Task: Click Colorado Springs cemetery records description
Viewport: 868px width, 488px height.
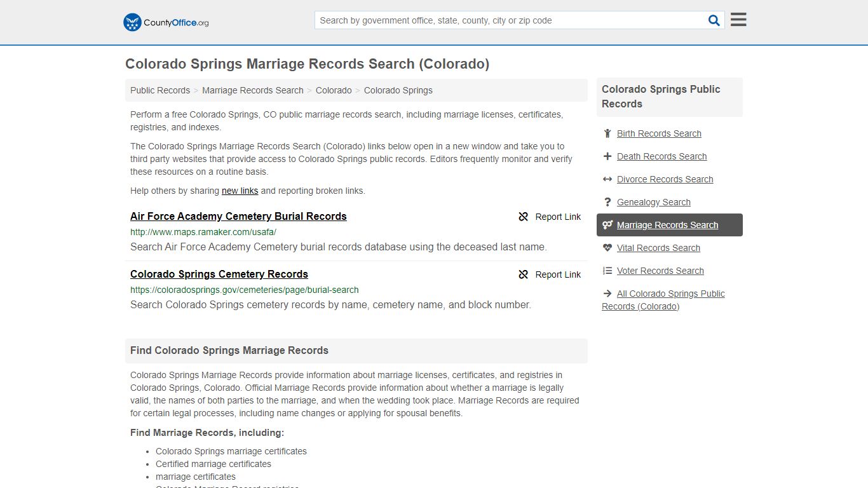Action: [x=330, y=304]
